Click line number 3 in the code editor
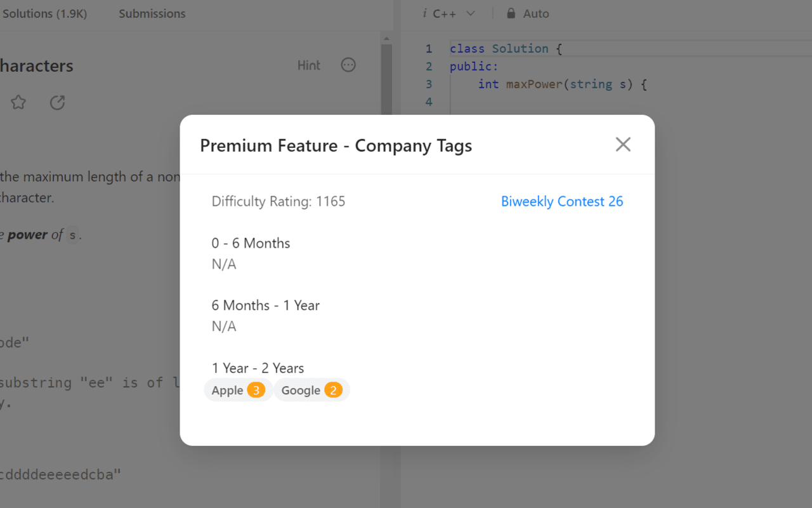 pos(428,84)
